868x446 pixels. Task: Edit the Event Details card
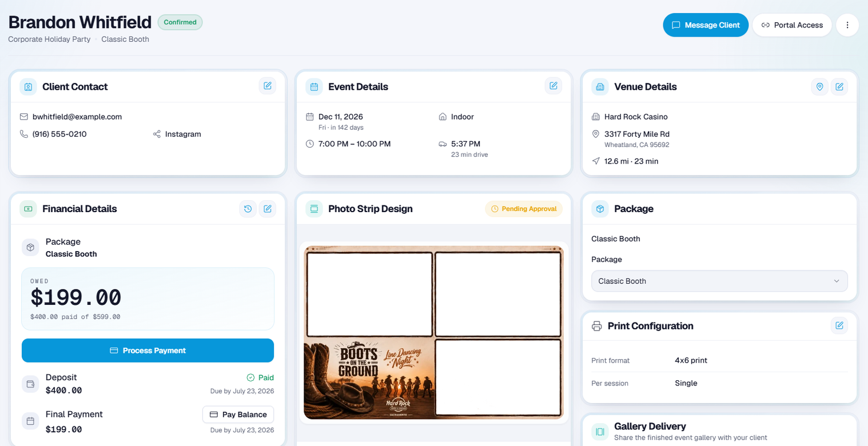point(554,86)
